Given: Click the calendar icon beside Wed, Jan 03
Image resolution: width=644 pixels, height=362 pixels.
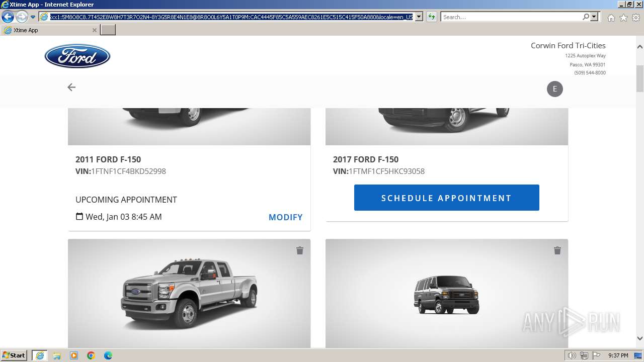Looking at the screenshot, I should 79,217.
